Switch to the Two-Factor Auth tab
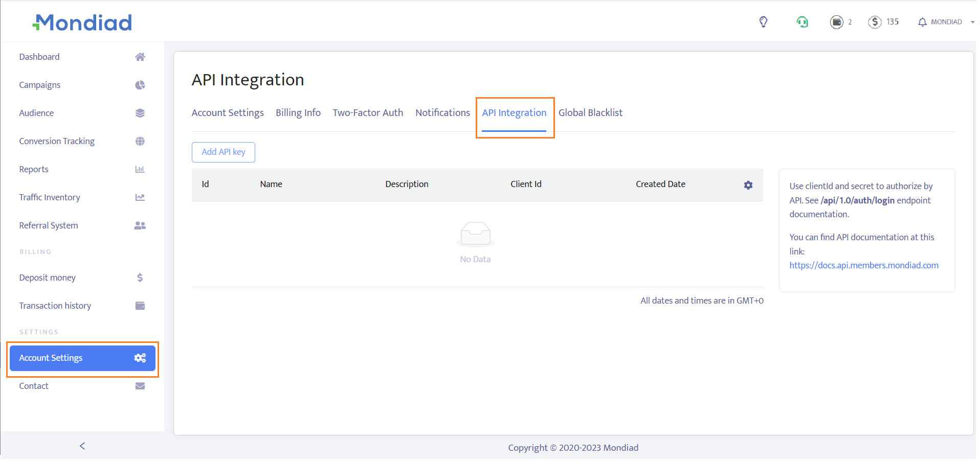 (368, 113)
